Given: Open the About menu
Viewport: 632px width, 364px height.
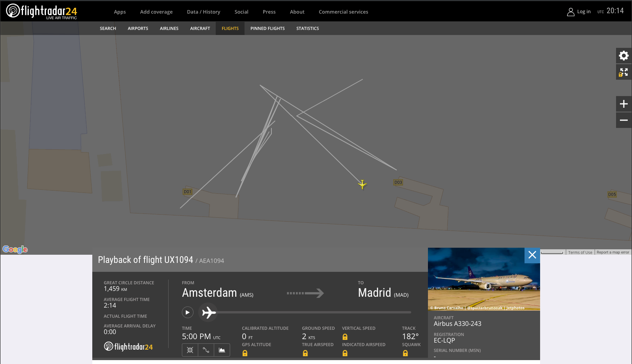Looking at the screenshot, I should point(297,12).
